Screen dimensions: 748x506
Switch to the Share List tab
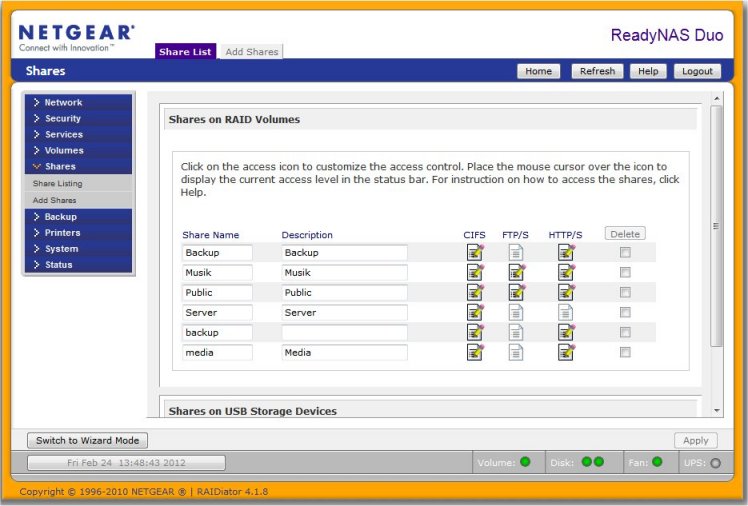[x=186, y=52]
